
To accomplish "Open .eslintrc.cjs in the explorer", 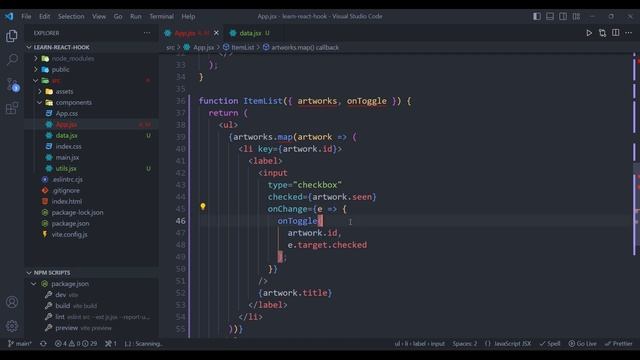I will pos(91,180).
